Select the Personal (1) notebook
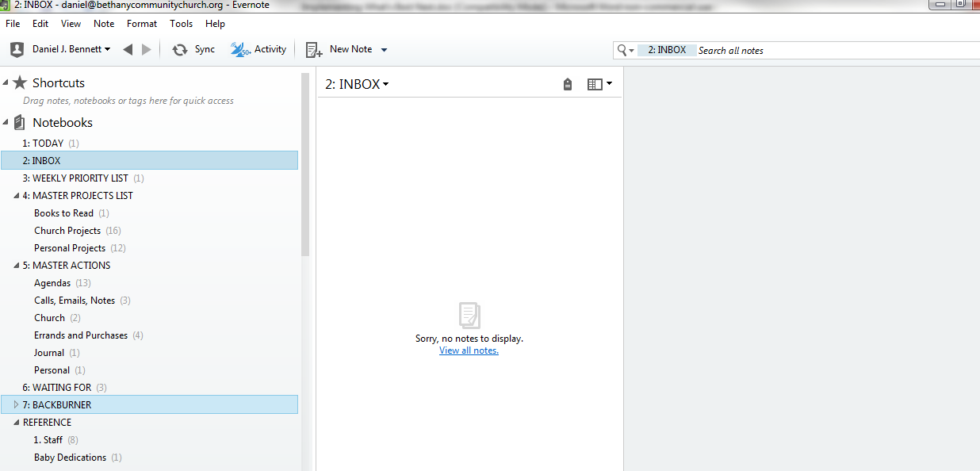This screenshot has width=980, height=471. point(150,370)
